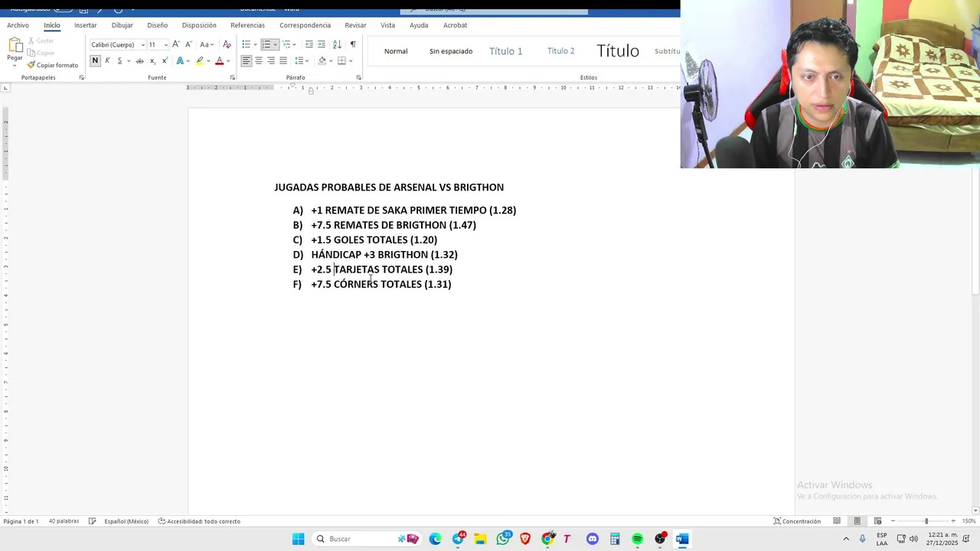The image size is (980, 551).
Task: Expand highlight color dropdown arrow
Action: tap(208, 60)
